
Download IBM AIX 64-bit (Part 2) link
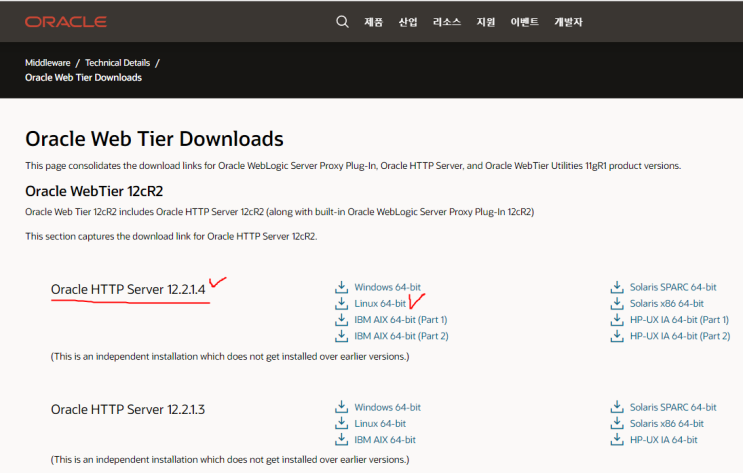pyautogui.click(x=401, y=336)
